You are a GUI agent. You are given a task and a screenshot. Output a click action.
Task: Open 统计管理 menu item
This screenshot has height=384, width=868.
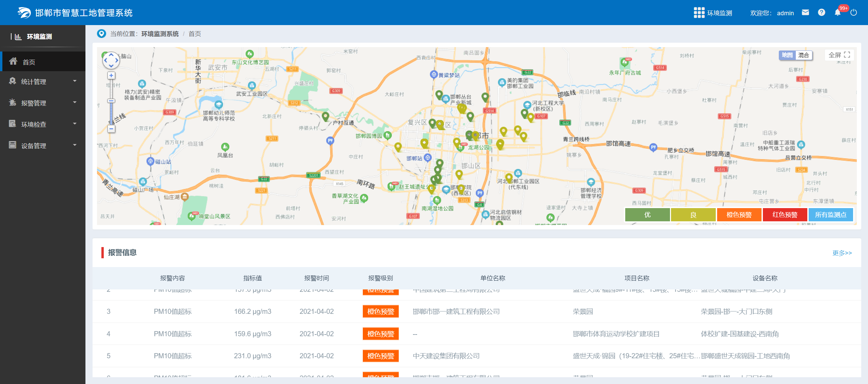click(43, 81)
